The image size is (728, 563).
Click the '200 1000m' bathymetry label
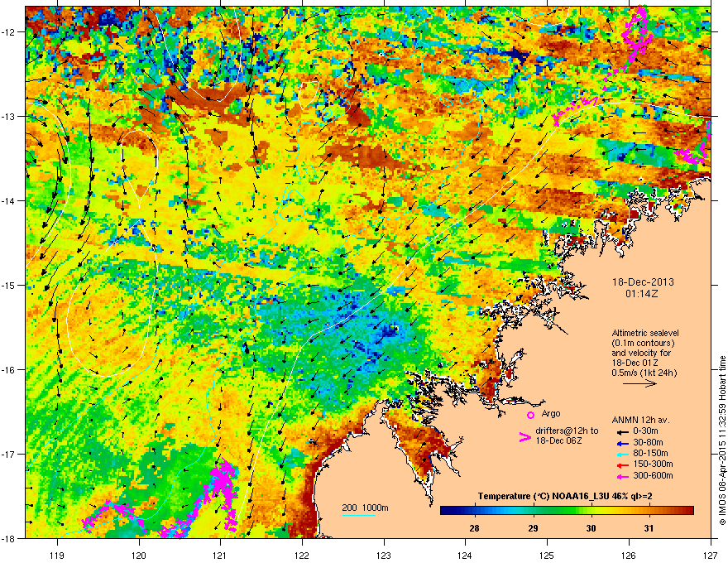(x=365, y=508)
